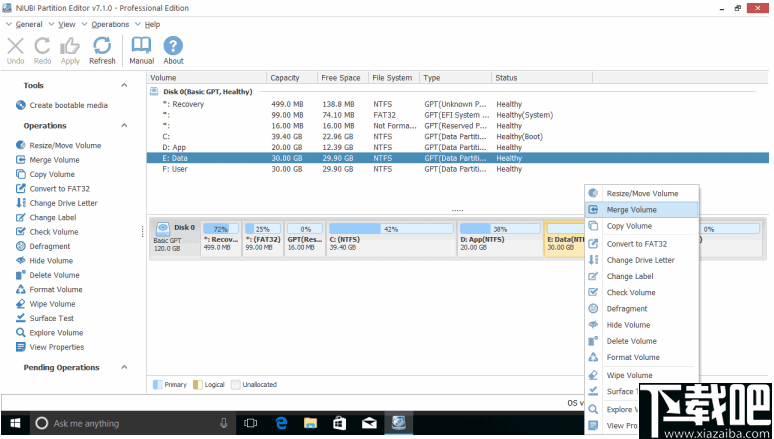Sort by the File System column header
This screenshot has width=774, height=439.
click(x=394, y=78)
